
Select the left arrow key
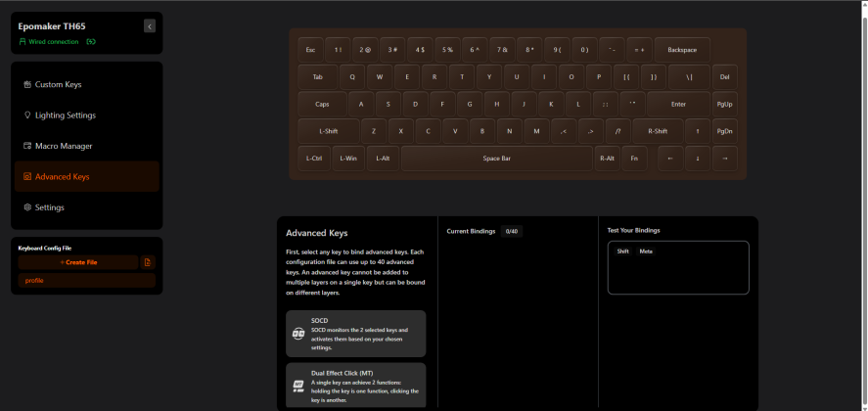click(670, 159)
